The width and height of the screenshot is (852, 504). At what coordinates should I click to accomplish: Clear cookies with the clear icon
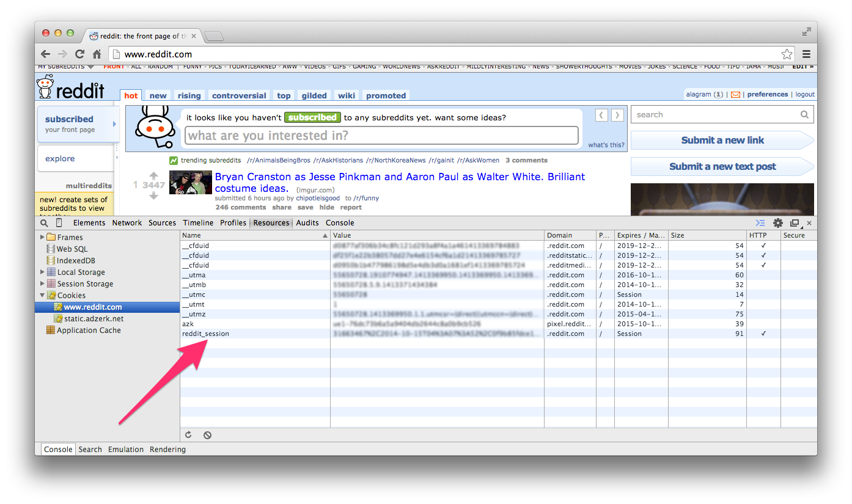point(208,435)
